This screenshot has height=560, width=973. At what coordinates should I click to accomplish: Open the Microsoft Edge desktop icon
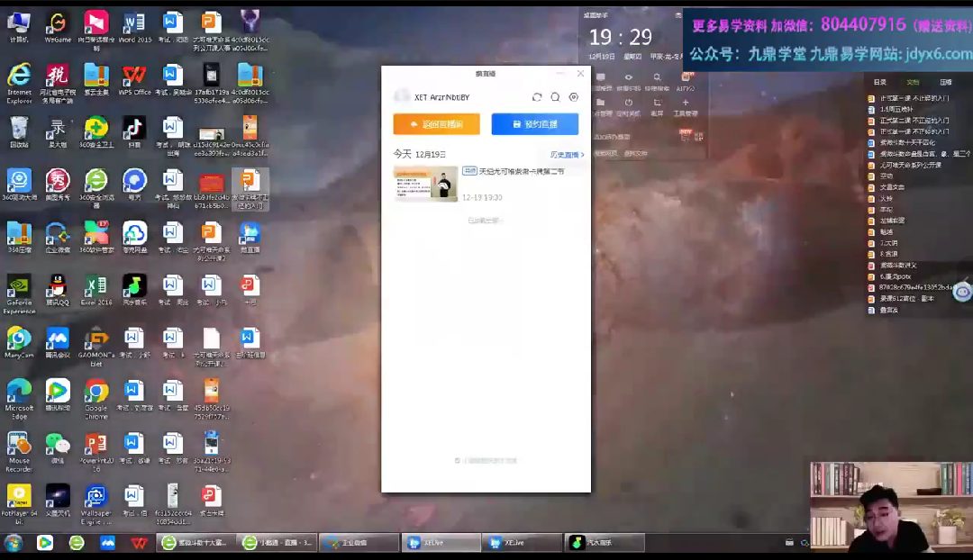[x=19, y=392]
